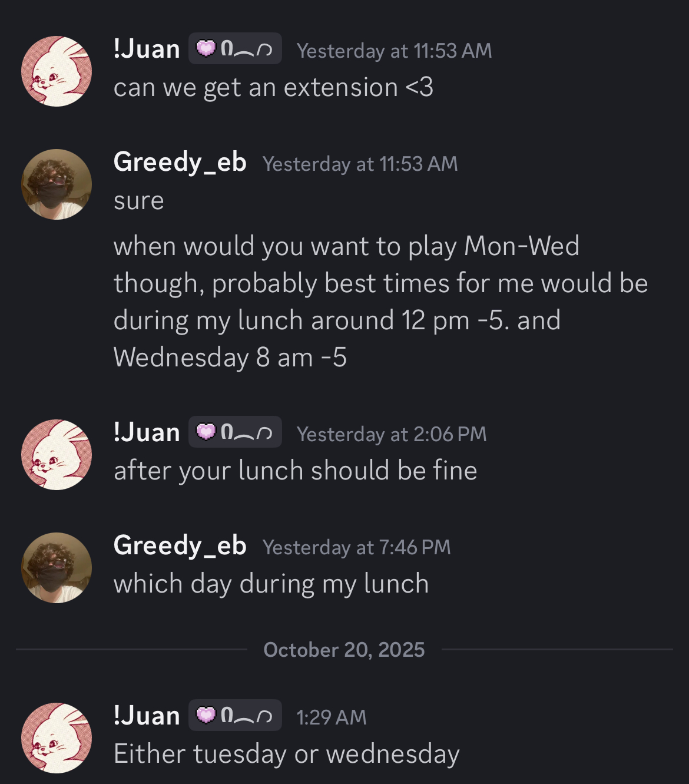
Task: Click Greedy_eb's avatar beside the "sure" message
Action: coord(57,184)
